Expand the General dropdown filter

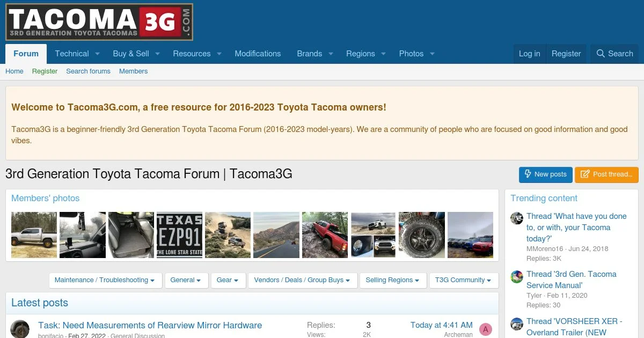[186, 280]
